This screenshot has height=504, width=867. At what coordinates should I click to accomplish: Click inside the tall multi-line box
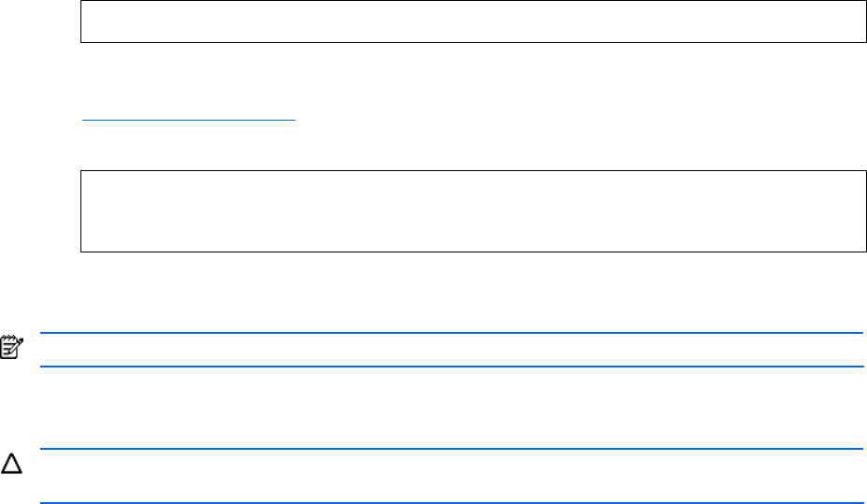(473, 211)
